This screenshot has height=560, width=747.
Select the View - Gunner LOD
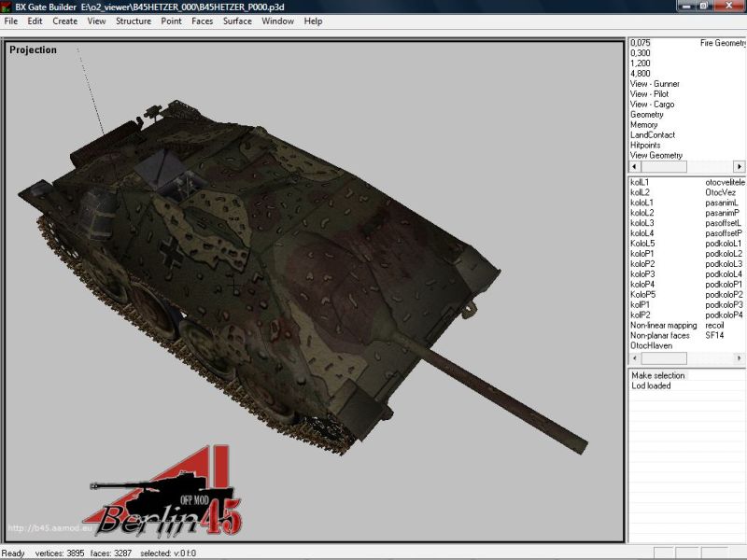655,84
